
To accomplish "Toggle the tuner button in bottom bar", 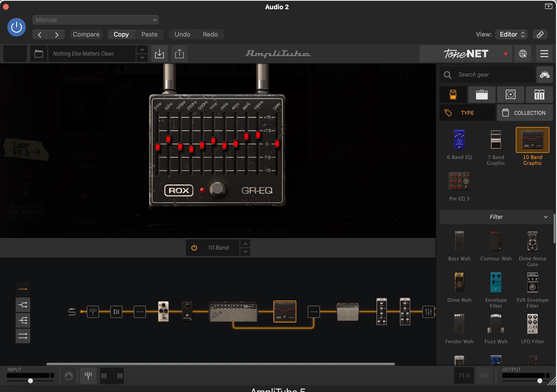I will pyautogui.click(x=88, y=376).
